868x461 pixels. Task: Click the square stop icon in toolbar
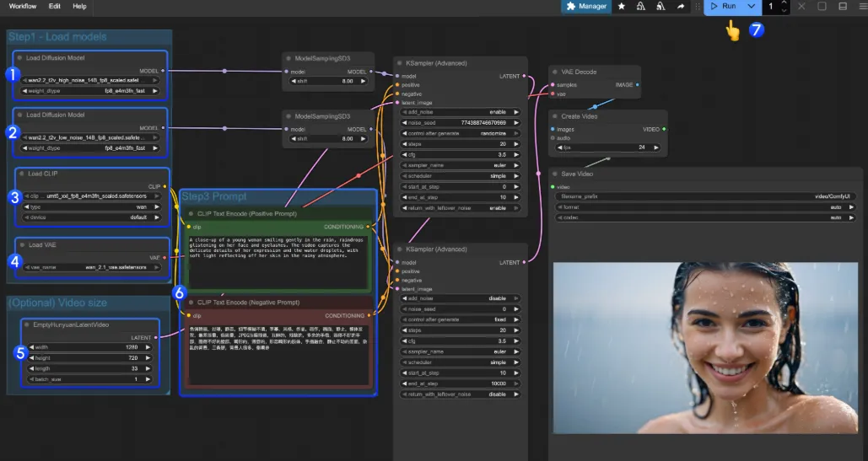822,7
